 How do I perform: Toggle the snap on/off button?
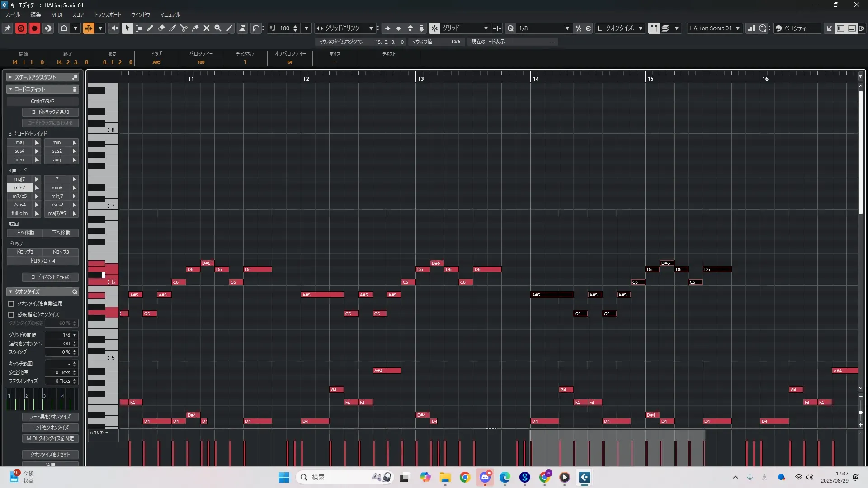pyautogui.click(x=434, y=28)
